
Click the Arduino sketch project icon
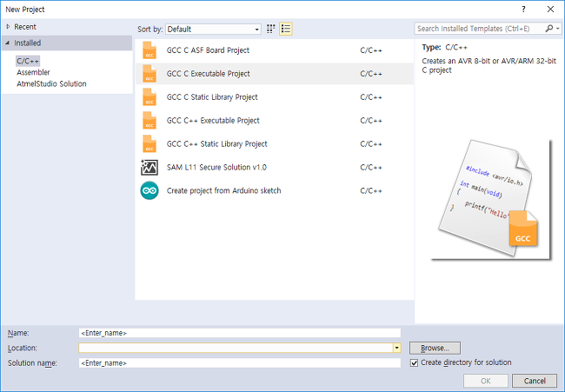pyautogui.click(x=150, y=190)
